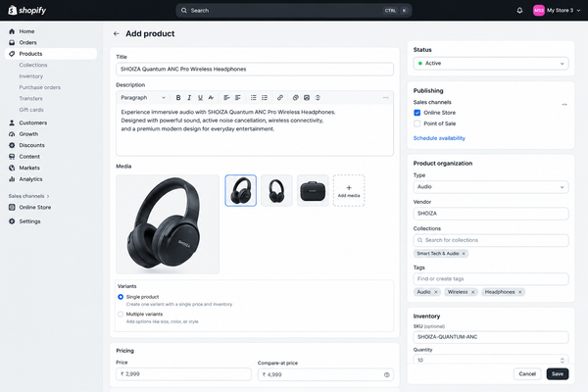Toggle bold formatting in description toolbar
This screenshot has width=588, height=392.
point(178,98)
